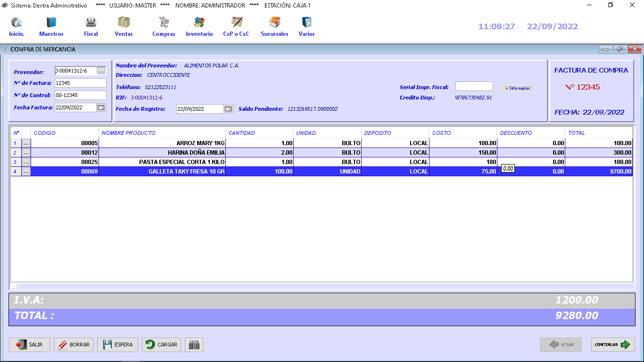Open the Compras cart icon

pyautogui.click(x=164, y=26)
